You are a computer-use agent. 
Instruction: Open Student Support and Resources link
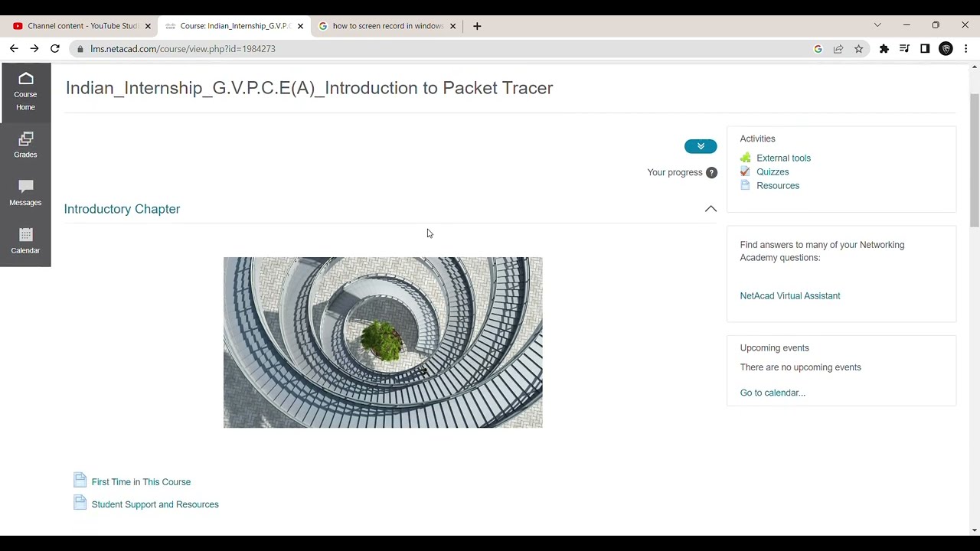[x=155, y=504]
